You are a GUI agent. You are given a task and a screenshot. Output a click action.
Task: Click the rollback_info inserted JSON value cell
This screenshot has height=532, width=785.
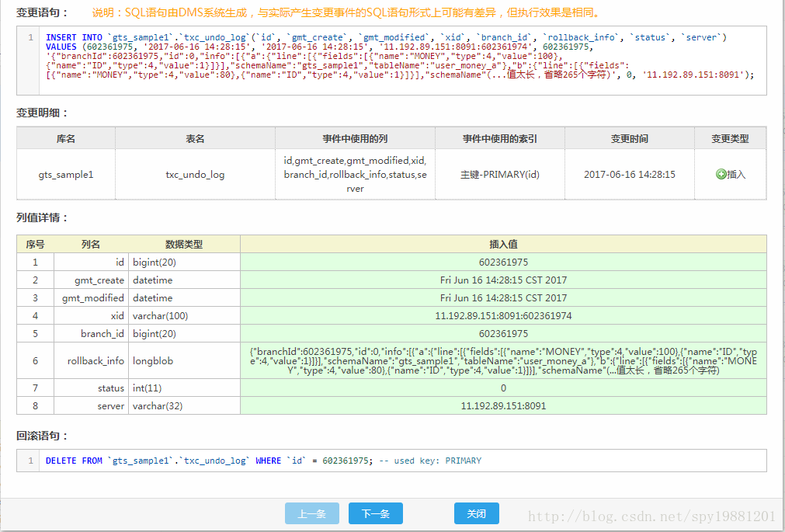click(x=503, y=360)
